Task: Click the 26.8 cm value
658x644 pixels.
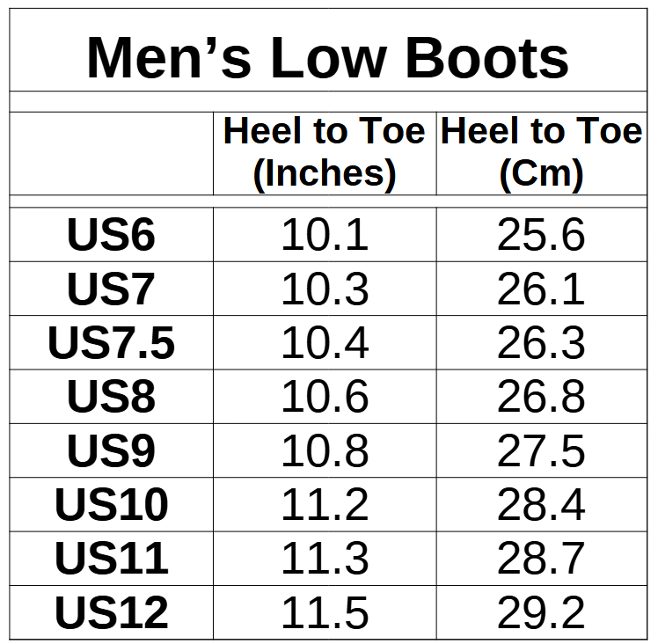Action: (541, 398)
